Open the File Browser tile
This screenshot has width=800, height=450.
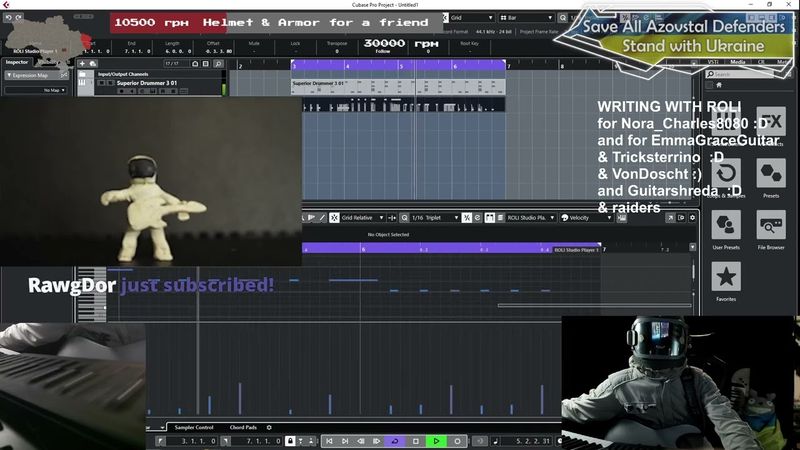(771, 225)
